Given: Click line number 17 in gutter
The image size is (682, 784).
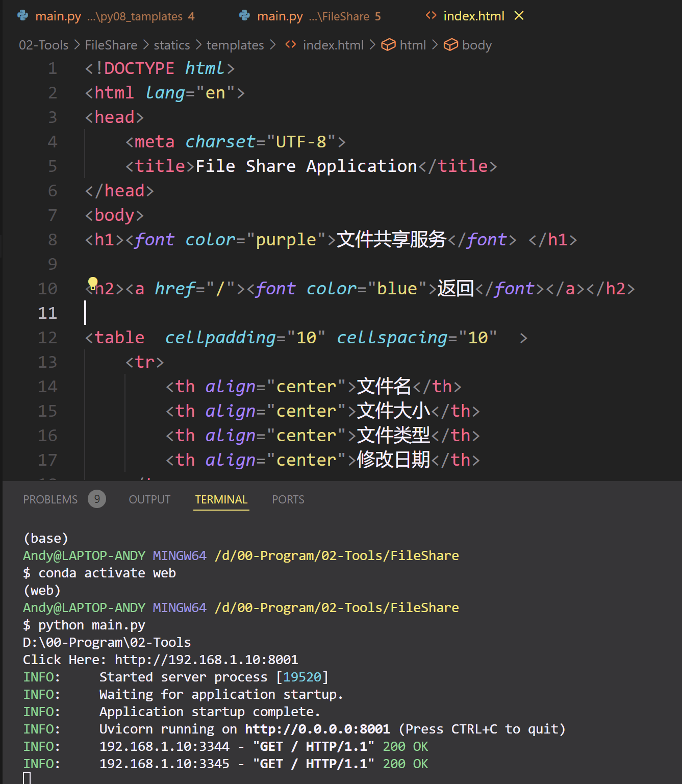Looking at the screenshot, I should coord(47,460).
